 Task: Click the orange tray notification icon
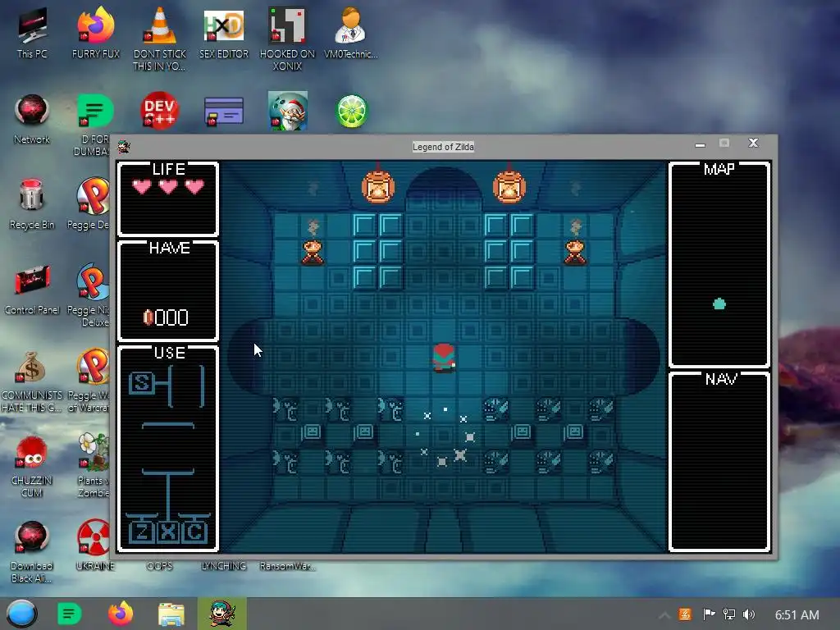(685, 614)
